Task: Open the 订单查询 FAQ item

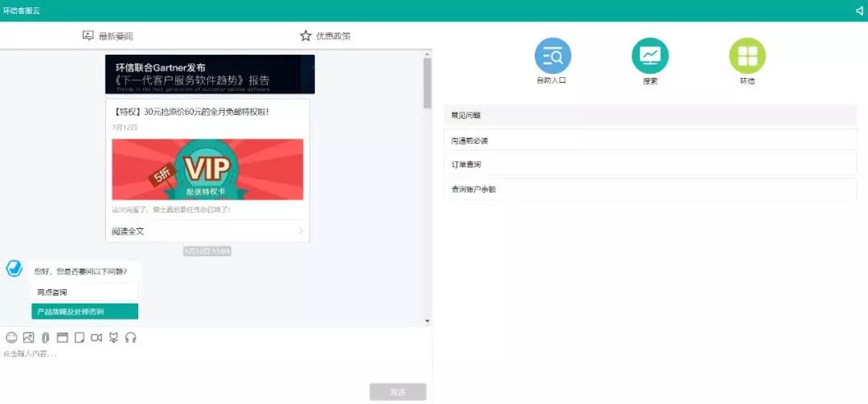Action: point(649,165)
